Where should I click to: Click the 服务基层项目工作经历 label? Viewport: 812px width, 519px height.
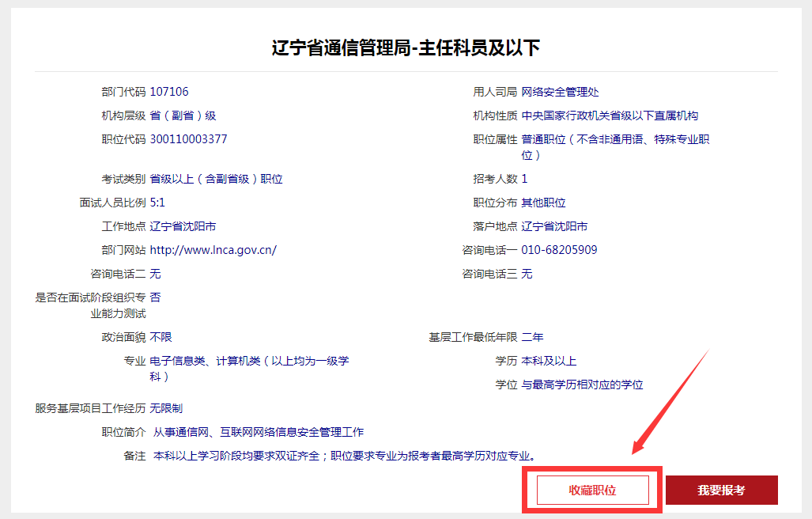click(x=90, y=409)
